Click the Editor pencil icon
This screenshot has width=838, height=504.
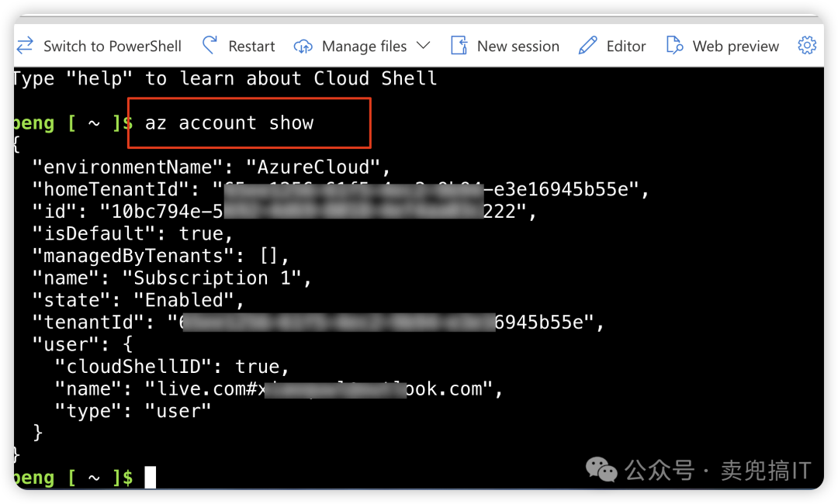point(588,46)
